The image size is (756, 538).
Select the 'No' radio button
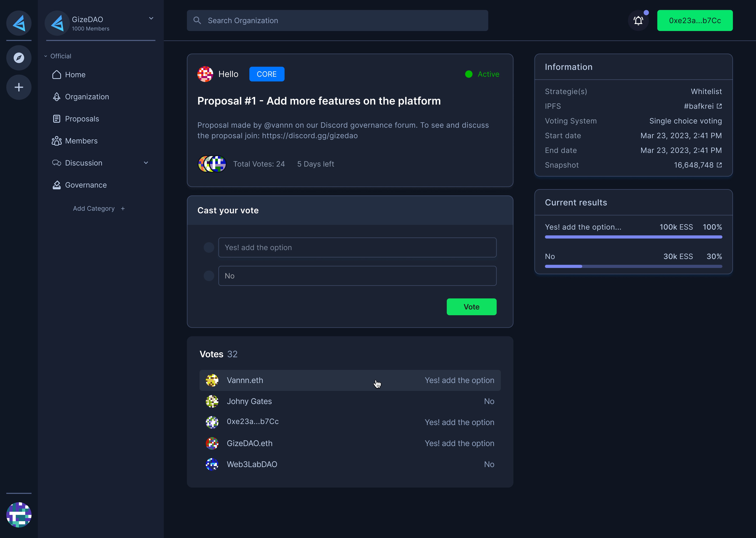tap(209, 276)
